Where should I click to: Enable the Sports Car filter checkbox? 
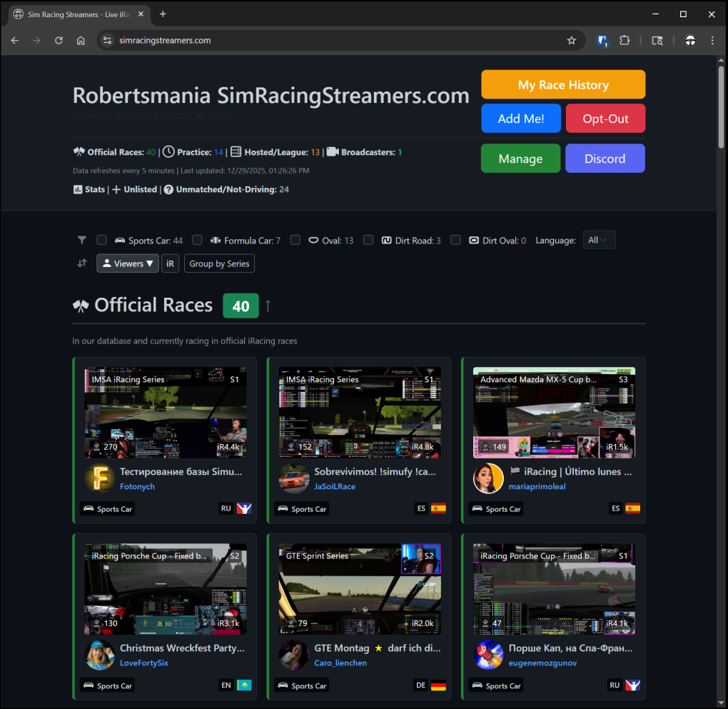102,241
